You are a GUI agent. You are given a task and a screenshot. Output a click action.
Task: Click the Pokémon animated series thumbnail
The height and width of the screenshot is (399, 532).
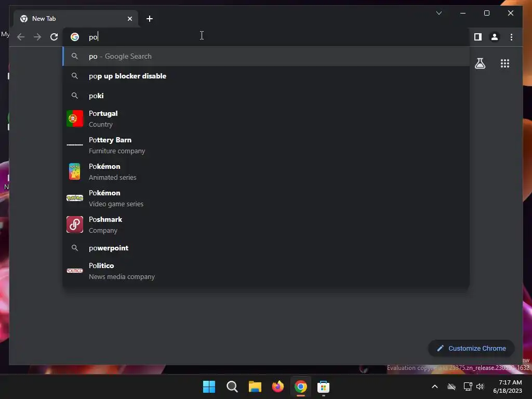75,171
